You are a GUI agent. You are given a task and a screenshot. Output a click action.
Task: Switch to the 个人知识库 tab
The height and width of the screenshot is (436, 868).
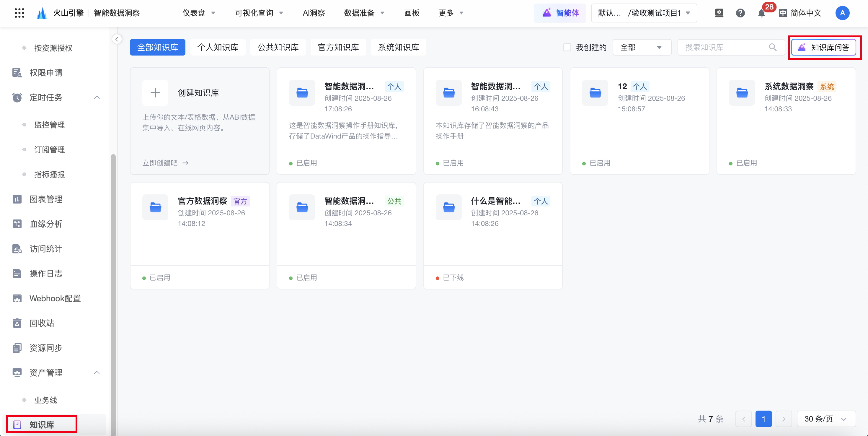(x=218, y=47)
